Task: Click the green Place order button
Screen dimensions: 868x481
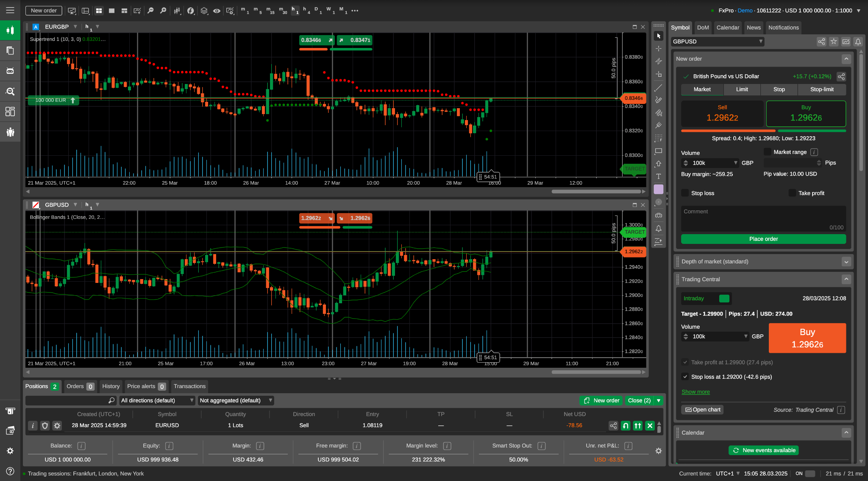Action: point(763,239)
